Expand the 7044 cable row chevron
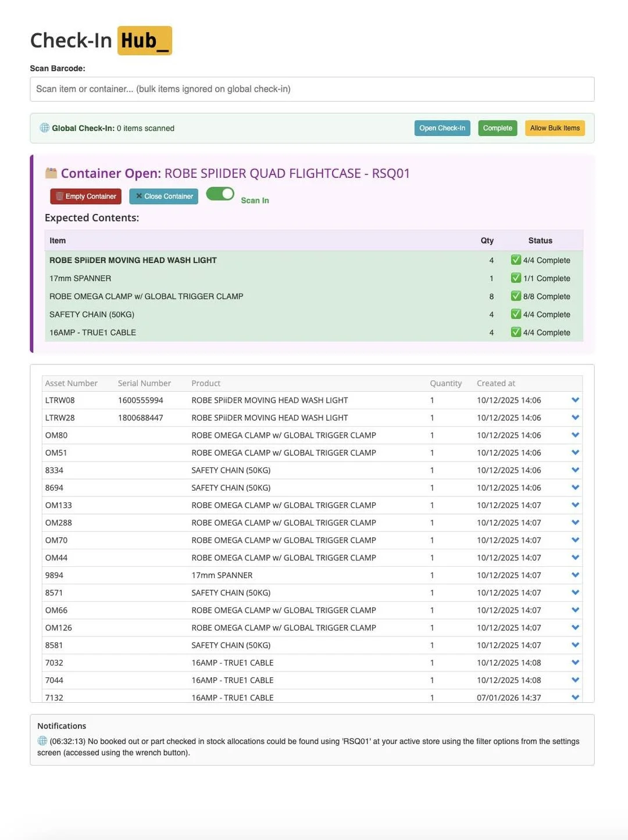This screenshot has width=628, height=840. pyautogui.click(x=575, y=680)
